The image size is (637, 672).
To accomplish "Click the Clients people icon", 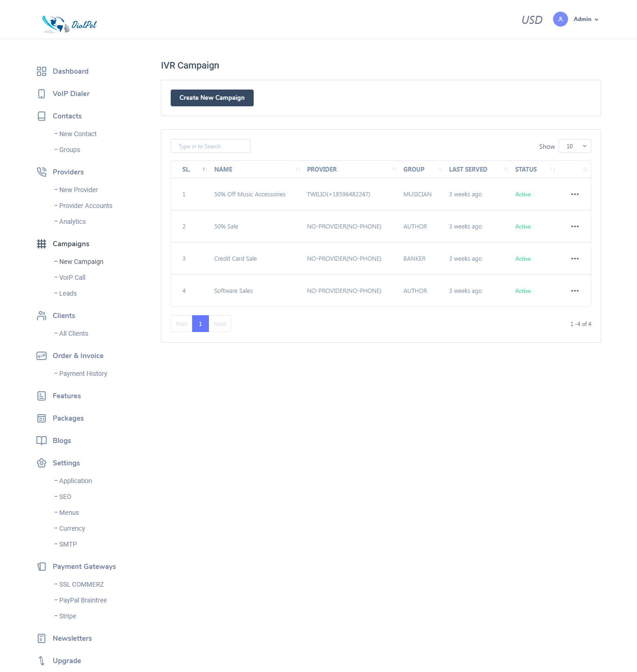I will (x=42, y=316).
